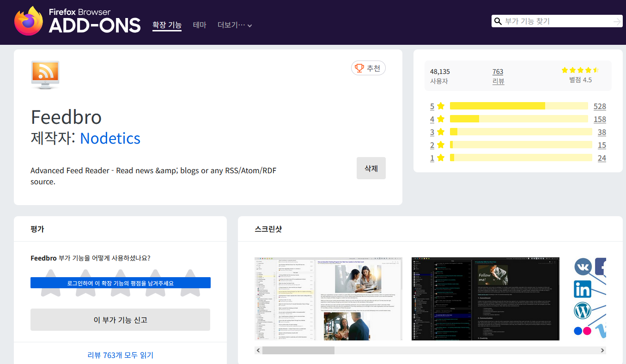626x364 pixels.
Task: Click the 48,135 사용자 count
Action: pyautogui.click(x=439, y=76)
